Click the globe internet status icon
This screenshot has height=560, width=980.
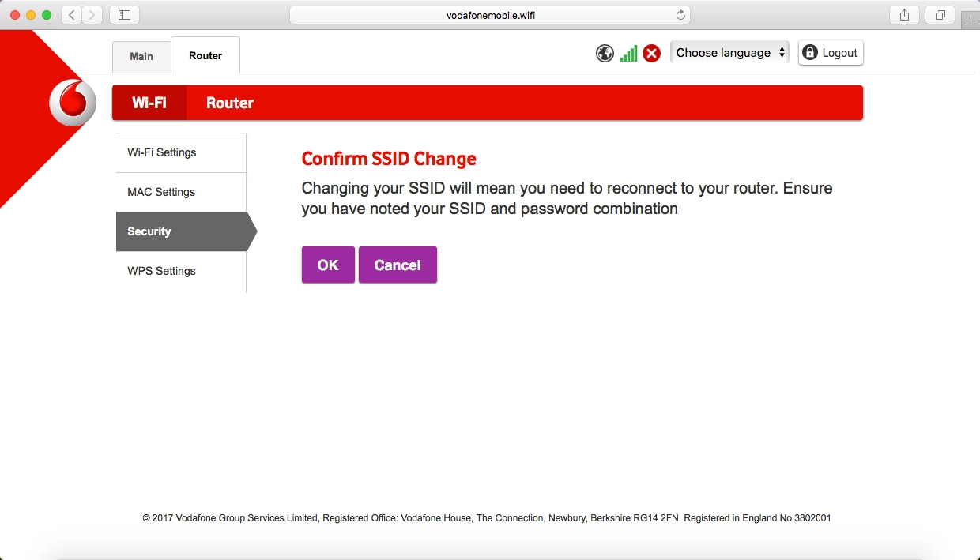(605, 54)
